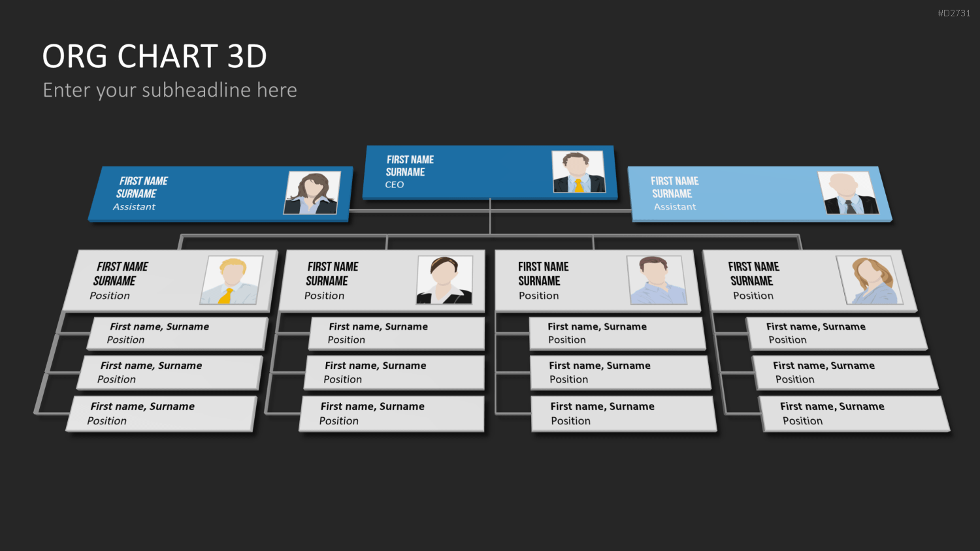Click 'Position' label beside the auburn-haired woman avatar
This screenshot has height=551, width=980.
753,296
